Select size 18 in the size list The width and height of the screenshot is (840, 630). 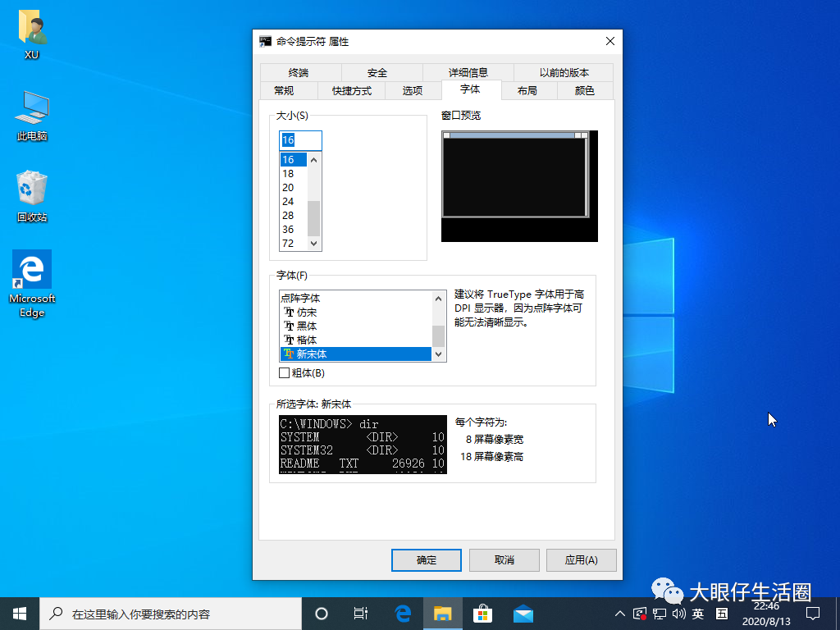click(294, 174)
